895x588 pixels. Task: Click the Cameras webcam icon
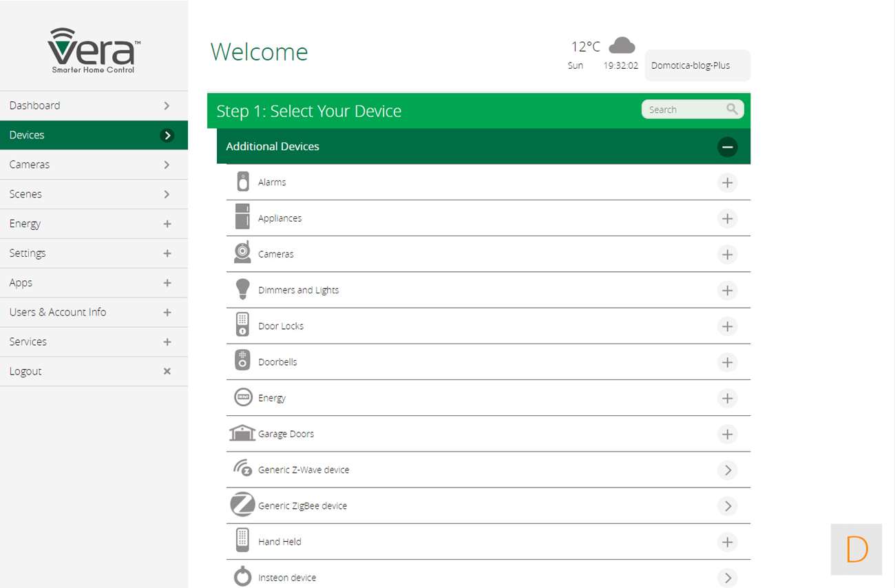pyautogui.click(x=242, y=253)
